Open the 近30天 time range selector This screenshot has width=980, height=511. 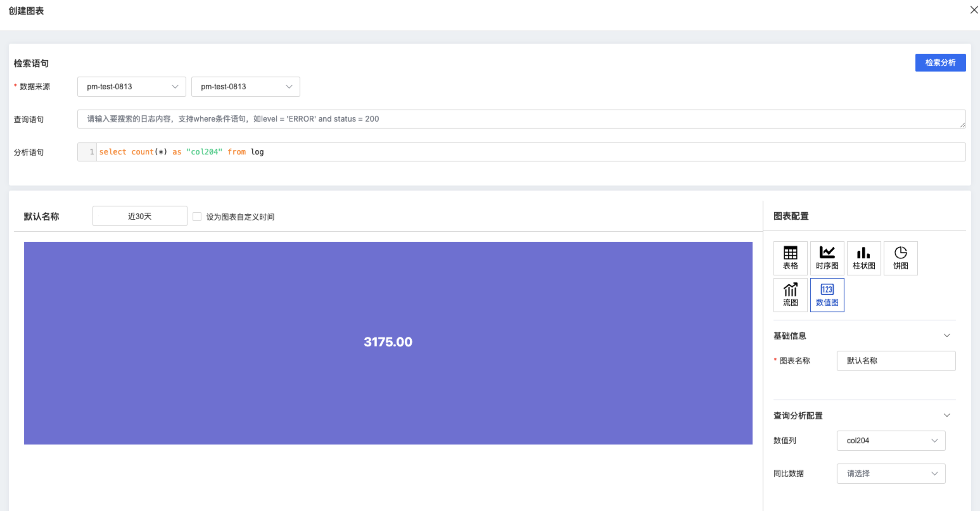pyautogui.click(x=140, y=216)
